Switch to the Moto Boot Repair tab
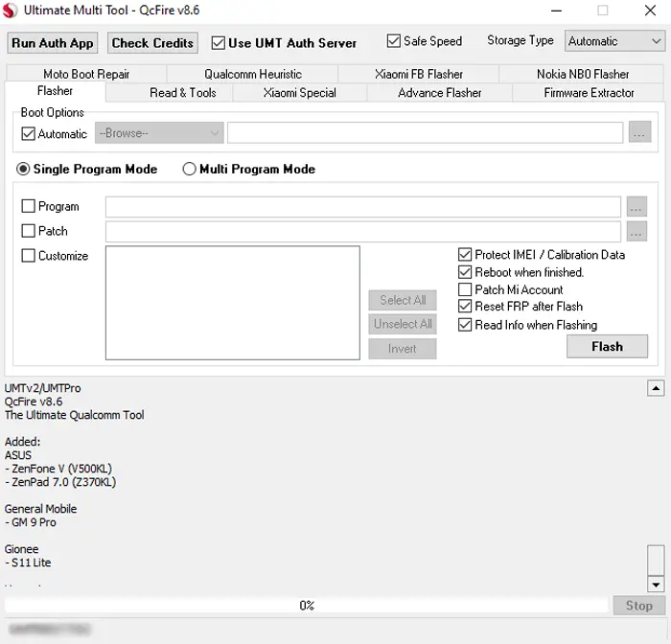The height and width of the screenshot is (644, 671). [x=86, y=74]
